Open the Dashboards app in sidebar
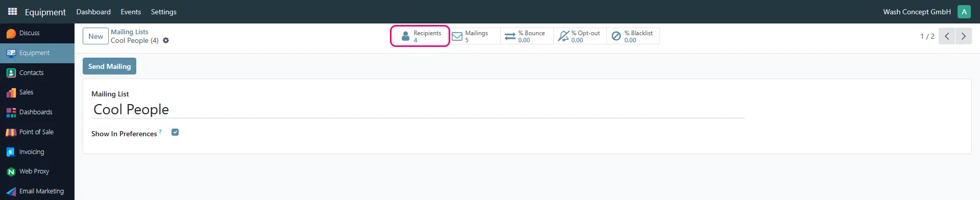This screenshot has height=200, width=980. 37,112
